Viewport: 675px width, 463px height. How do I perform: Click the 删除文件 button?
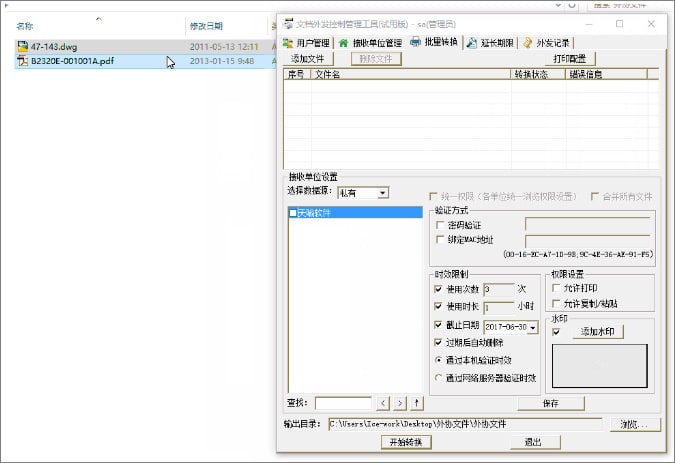(x=376, y=59)
